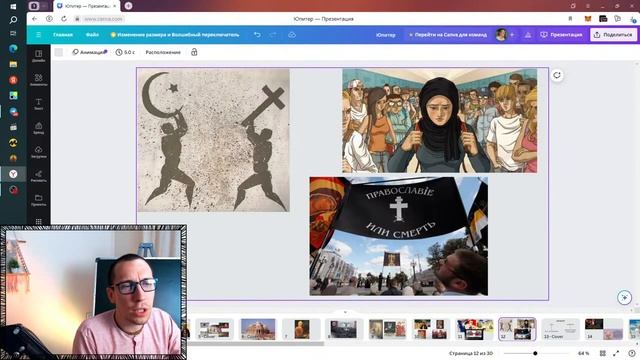Switch to grid view of pages

point(602,353)
